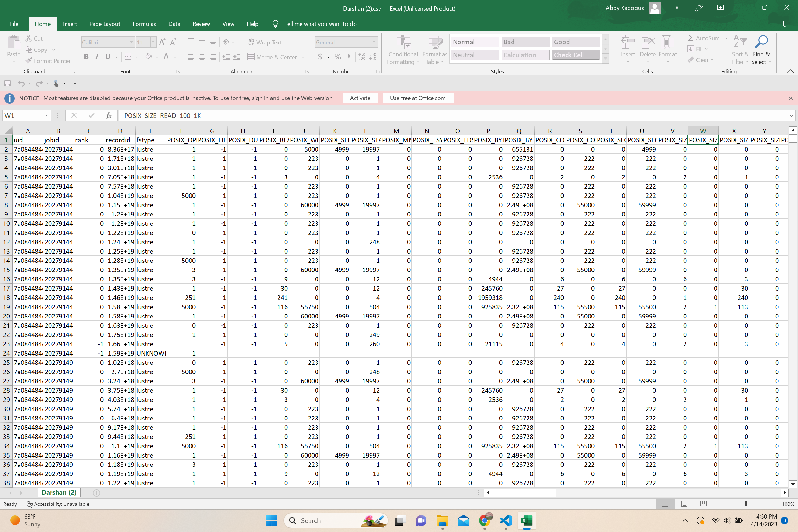Click the Conditional Formatting icon

pos(403,43)
